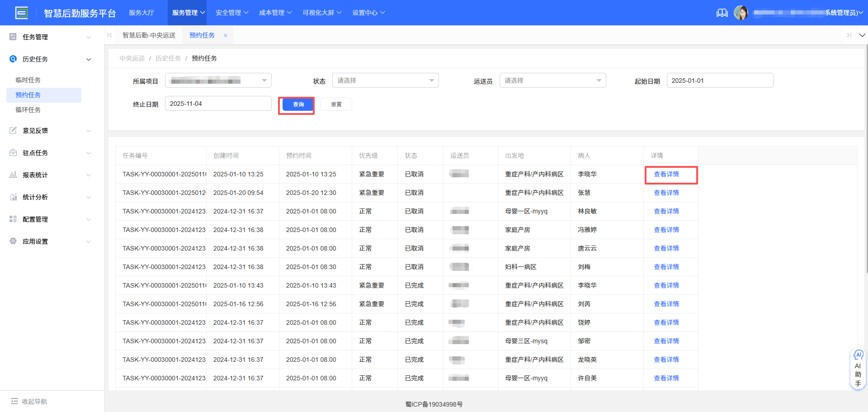868x412 pixels.
Task: Open 应用设置 gear icon in sidebar
Action: 13,241
